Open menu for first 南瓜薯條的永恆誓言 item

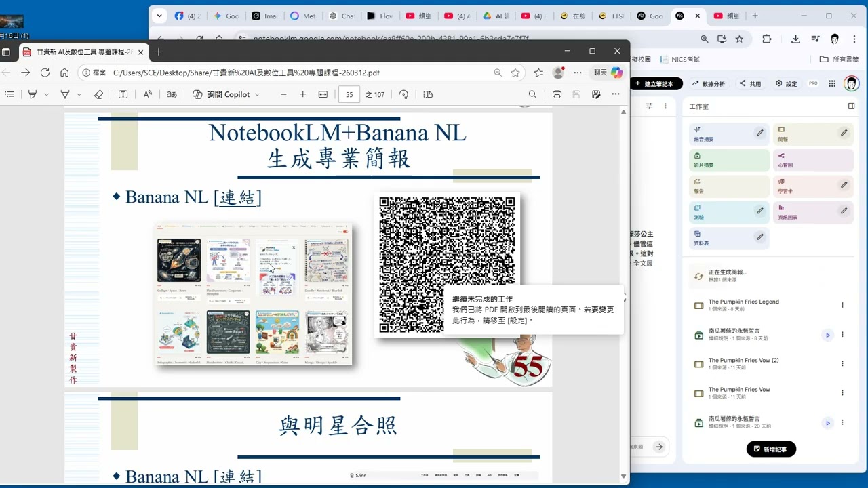point(842,335)
